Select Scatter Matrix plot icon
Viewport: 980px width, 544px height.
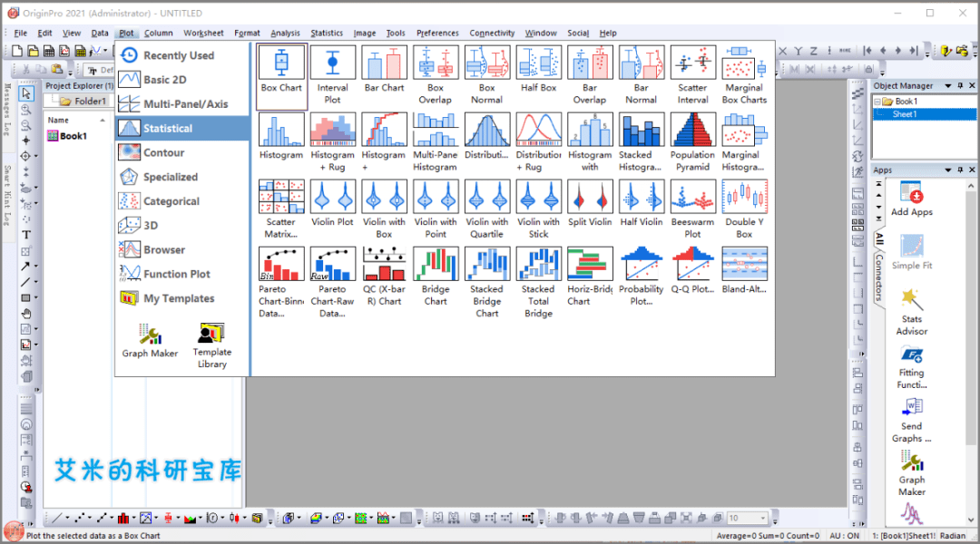point(281,209)
